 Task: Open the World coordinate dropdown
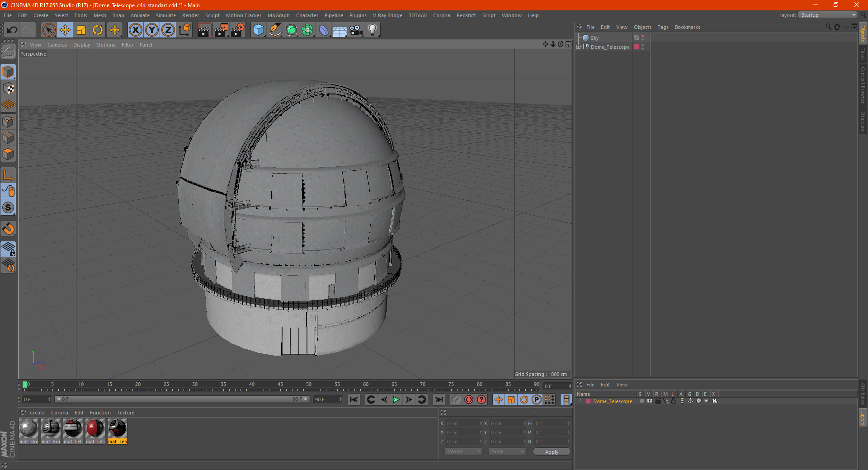463,451
